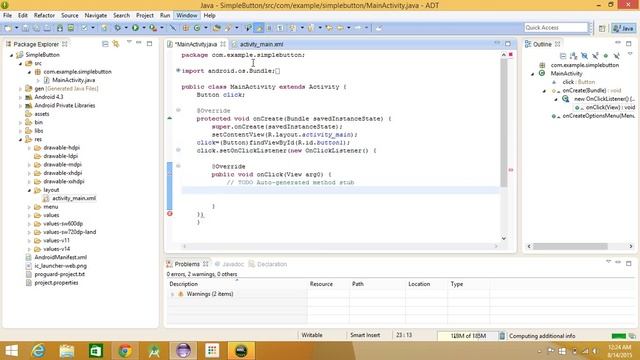Collapse MainActivity in Outline

tap(533, 74)
